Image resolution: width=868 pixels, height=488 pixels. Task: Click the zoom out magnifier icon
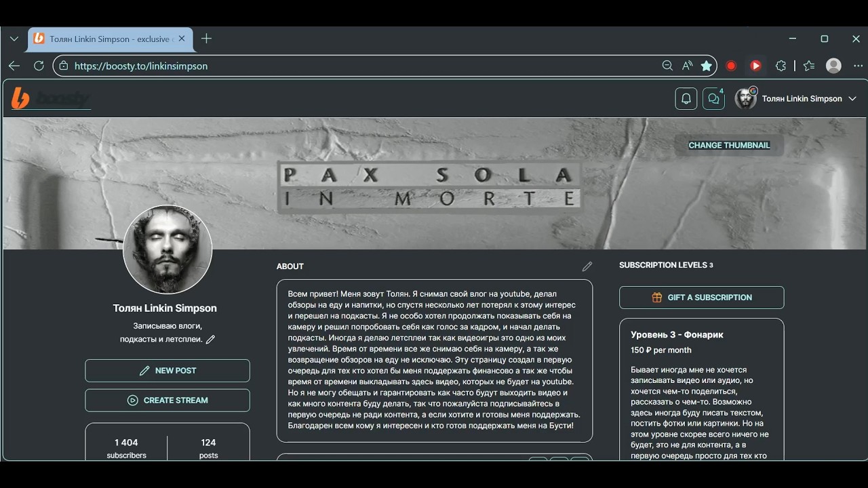click(x=667, y=66)
